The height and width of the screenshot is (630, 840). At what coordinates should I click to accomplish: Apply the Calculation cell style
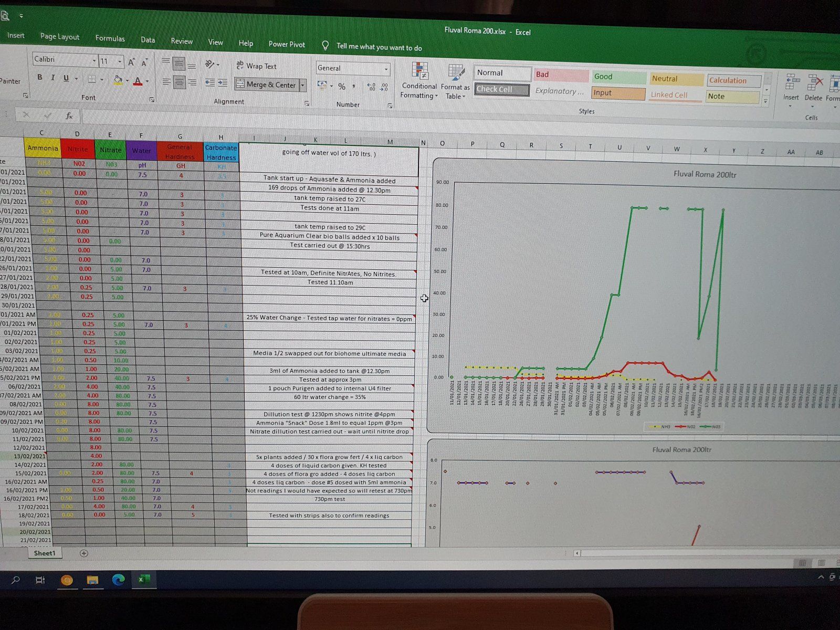[734, 80]
